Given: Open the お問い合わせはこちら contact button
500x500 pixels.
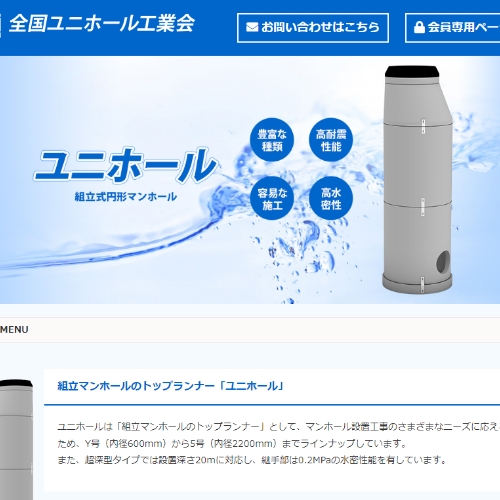Looking at the screenshot, I should [x=313, y=28].
